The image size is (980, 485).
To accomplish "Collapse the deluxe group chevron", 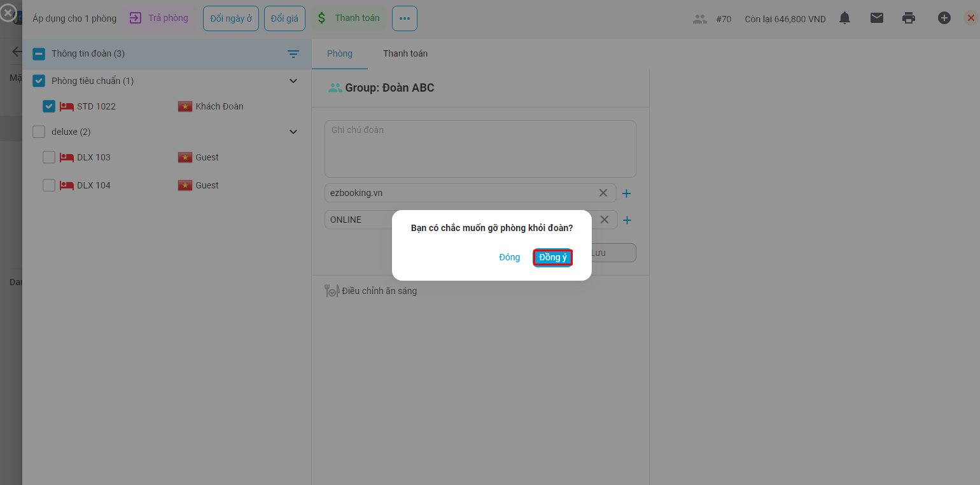I will [x=293, y=132].
